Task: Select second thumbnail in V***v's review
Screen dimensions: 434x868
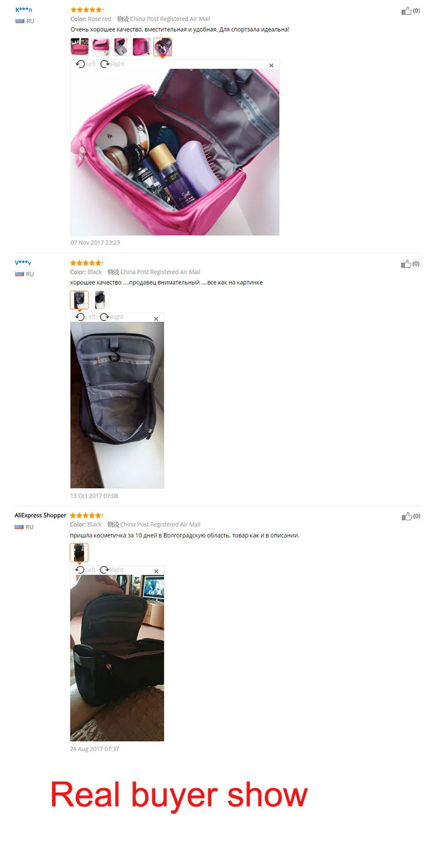Action: tap(100, 300)
